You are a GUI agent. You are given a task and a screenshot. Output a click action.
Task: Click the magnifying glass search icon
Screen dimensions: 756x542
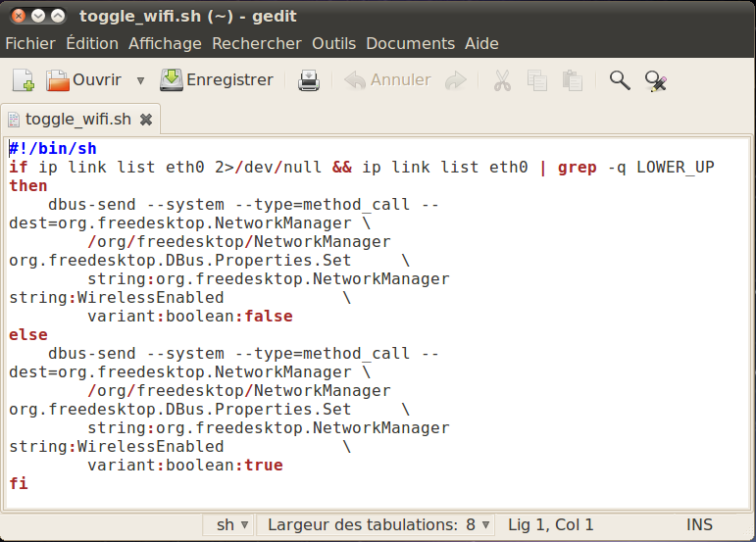point(620,80)
